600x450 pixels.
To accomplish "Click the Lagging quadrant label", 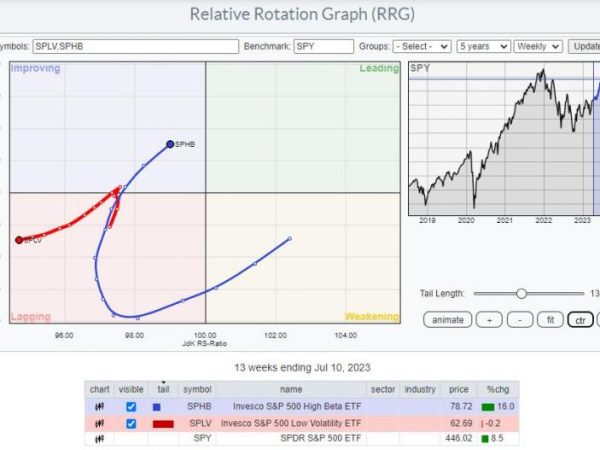I will point(31,316).
